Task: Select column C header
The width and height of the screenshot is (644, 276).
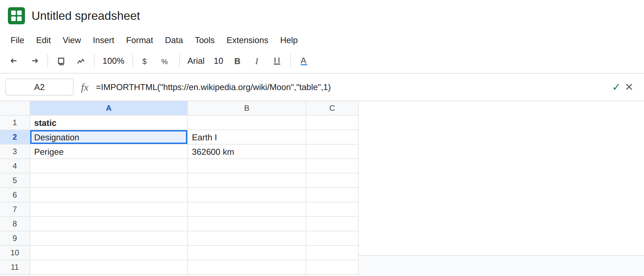Action: [x=332, y=108]
